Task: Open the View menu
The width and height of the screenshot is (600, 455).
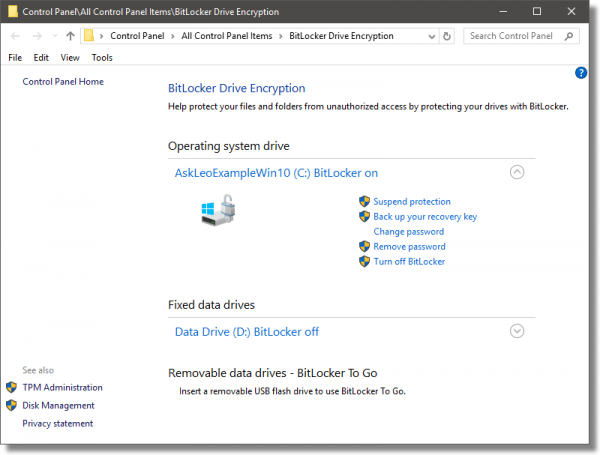Action: point(70,58)
